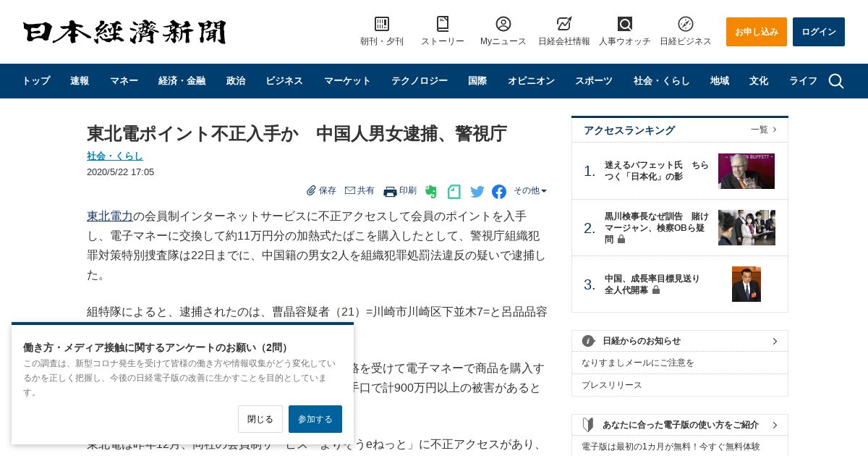The height and width of the screenshot is (456, 868).
Task: Click the 黒川検事長 ranking thumbnail image
Action: coord(746,227)
